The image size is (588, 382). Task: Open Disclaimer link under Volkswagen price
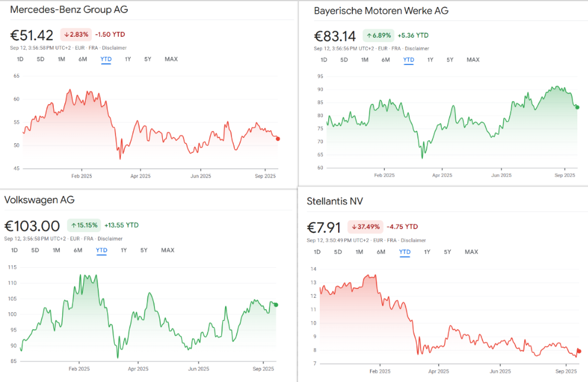point(110,239)
